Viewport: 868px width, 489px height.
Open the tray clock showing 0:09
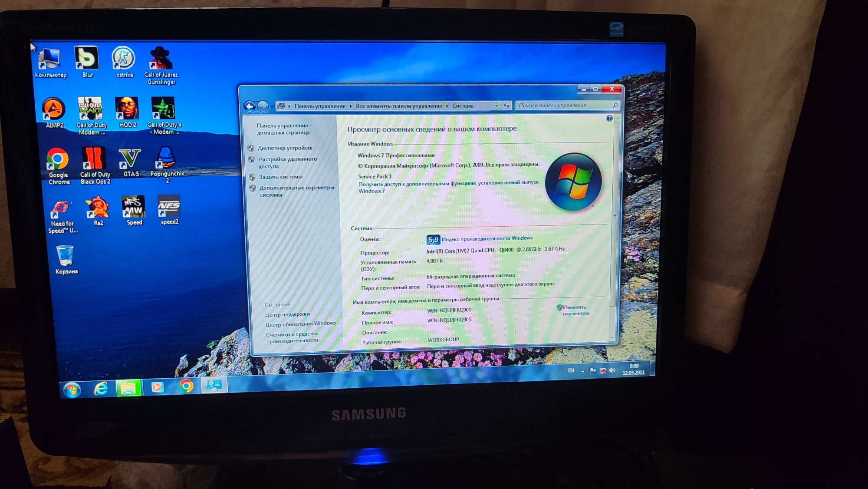634,369
